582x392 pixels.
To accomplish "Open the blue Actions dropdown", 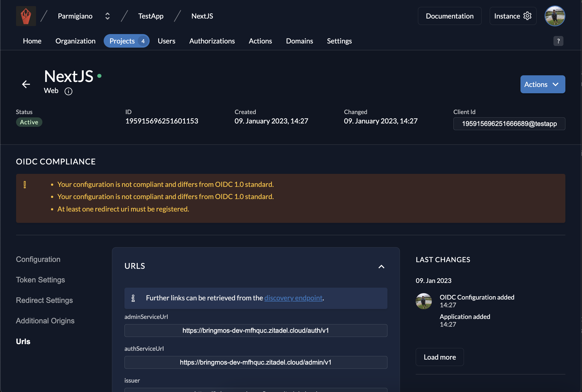I will (x=542, y=84).
